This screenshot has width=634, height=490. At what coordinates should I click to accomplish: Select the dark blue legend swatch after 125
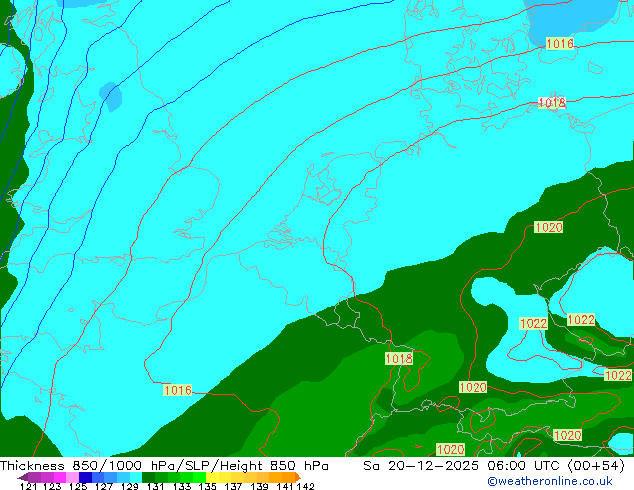coord(85,477)
